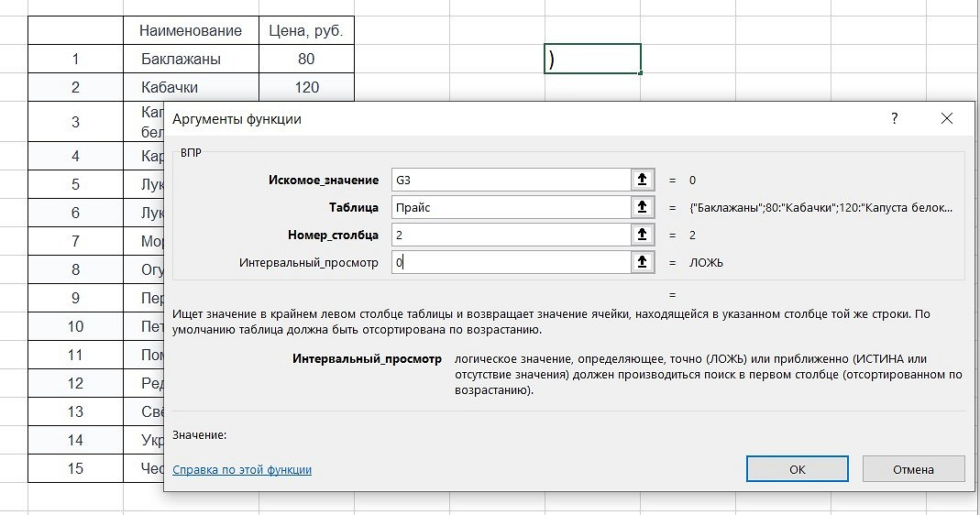The width and height of the screenshot is (980, 515).
Task: Click range selector icon for Номер_столбца field
Action: click(x=642, y=235)
